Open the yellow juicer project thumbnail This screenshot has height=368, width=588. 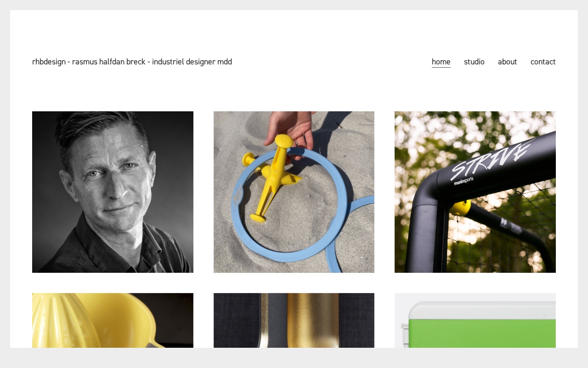(x=113, y=320)
